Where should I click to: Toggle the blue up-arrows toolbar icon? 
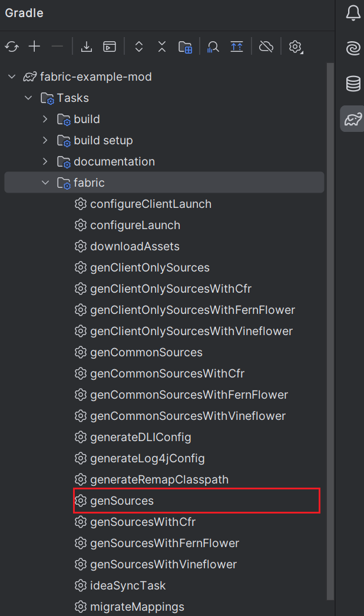point(237,47)
